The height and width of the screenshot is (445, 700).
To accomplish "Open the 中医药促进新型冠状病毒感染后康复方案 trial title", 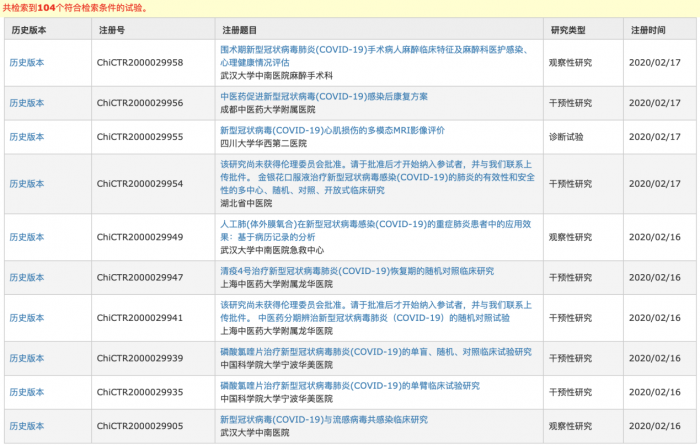I will coord(323,96).
